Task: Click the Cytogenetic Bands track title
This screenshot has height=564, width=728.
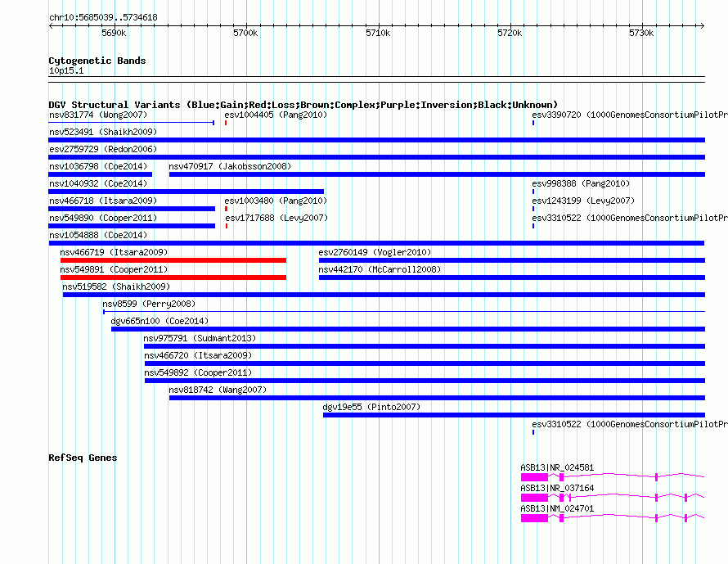Action: pyautogui.click(x=97, y=61)
